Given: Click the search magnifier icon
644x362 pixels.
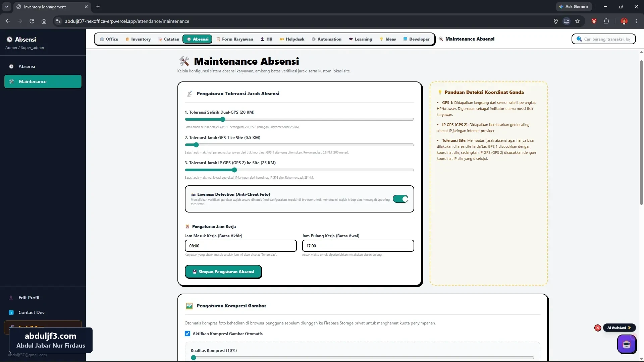Looking at the screenshot, I should coord(579,39).
